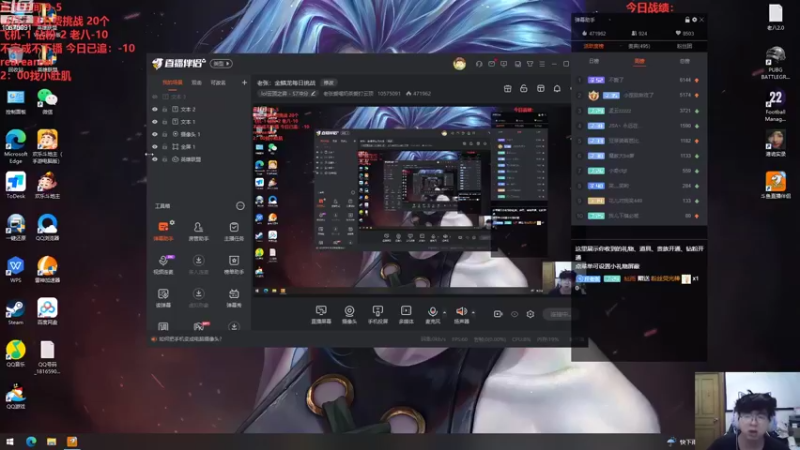Open the Windows Start menu
Image resolution: width=800 pixels, height=450 pixels.
[x=10, y=442]
